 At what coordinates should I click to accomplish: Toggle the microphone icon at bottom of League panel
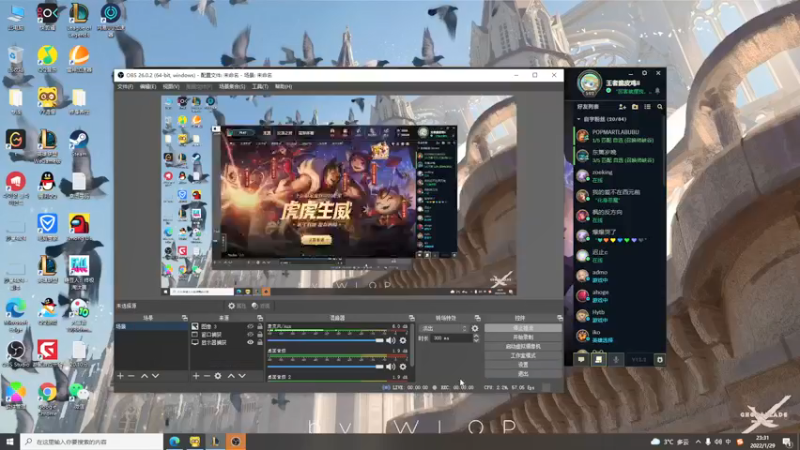[616, 360]
